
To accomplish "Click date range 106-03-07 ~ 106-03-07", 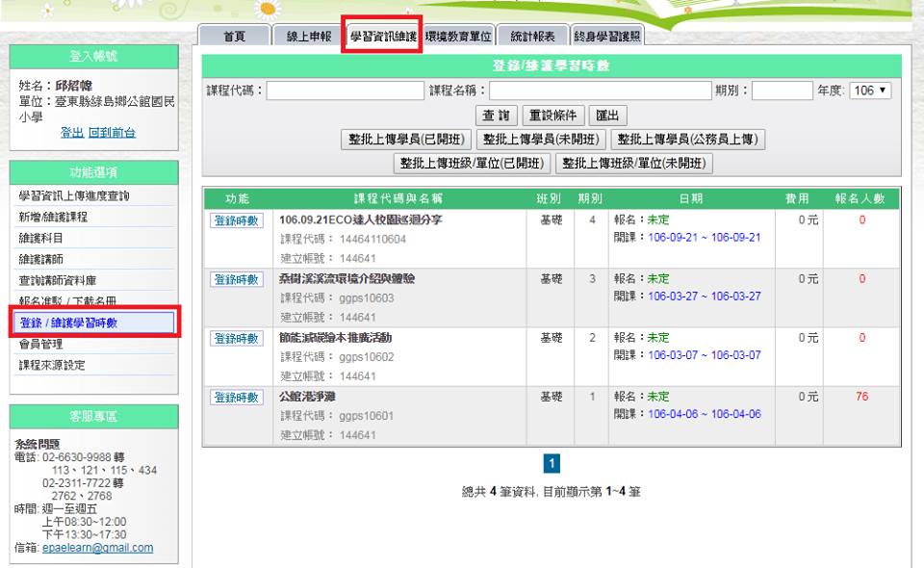I will click(705, 355).
